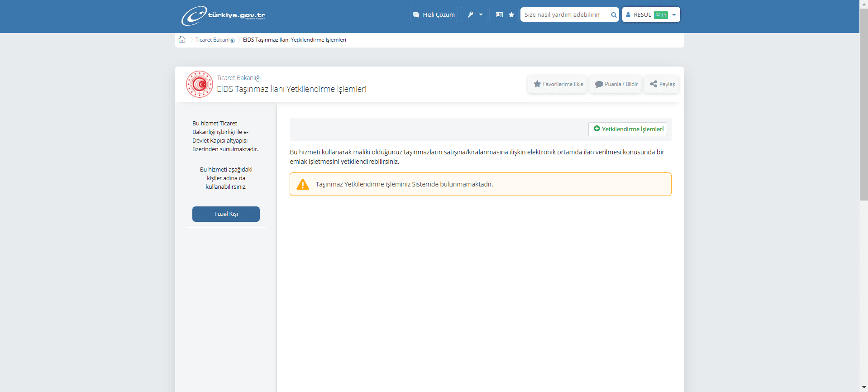This screenshot has height=392, width=868.
Task: Click 'Taşınmaz Yetkilendirme İşleminiz Sistemde bulunmamaktadır.' message
Action: click(x=404, y=184)
